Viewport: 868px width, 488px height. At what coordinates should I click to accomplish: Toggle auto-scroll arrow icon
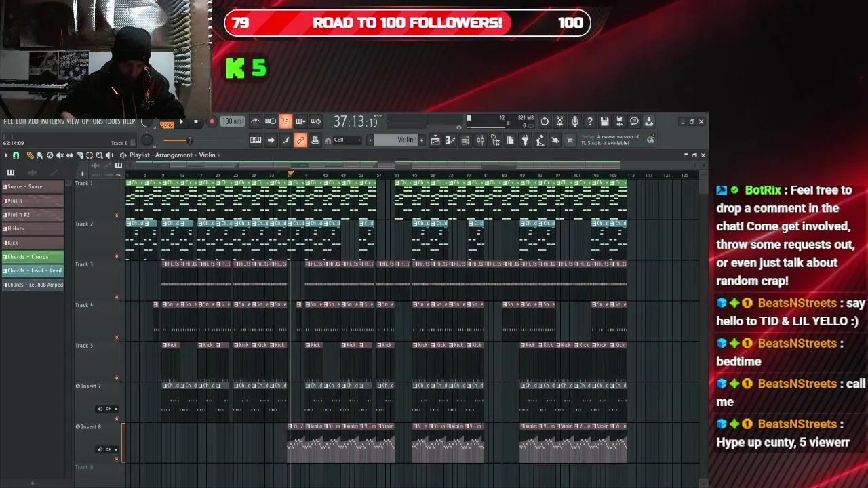pyautogui.click(x=271, y=140)
